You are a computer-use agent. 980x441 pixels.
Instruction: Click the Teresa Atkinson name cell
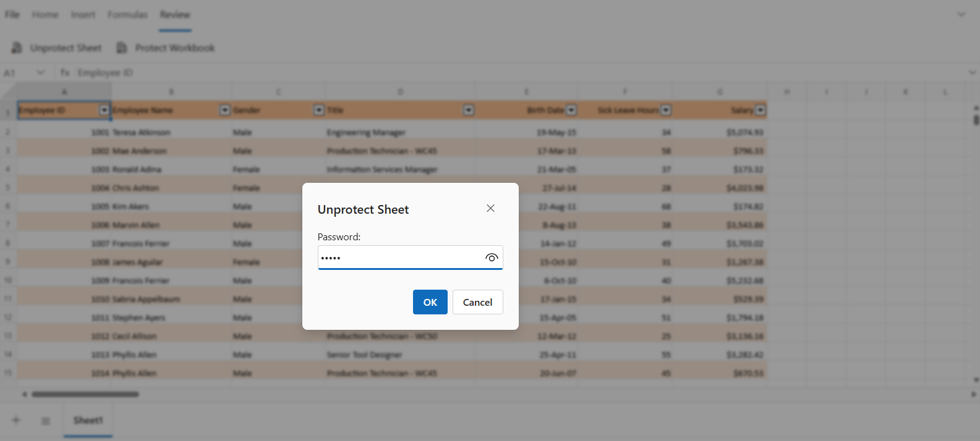pyautogui.click(x=171, y=132)
